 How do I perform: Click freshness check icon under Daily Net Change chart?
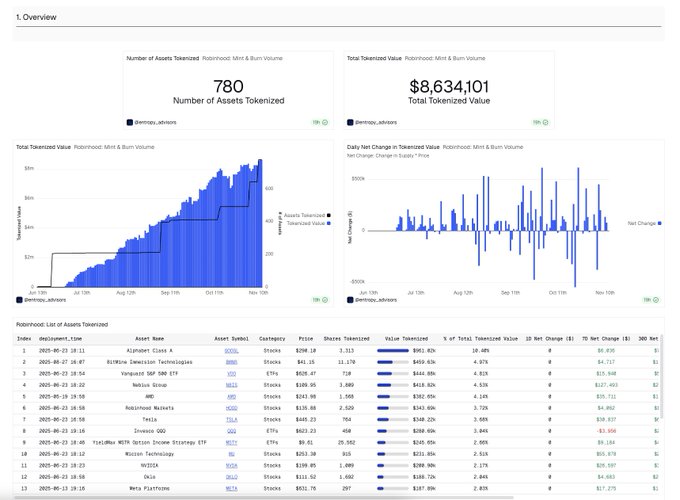click(x=655, y=299)
